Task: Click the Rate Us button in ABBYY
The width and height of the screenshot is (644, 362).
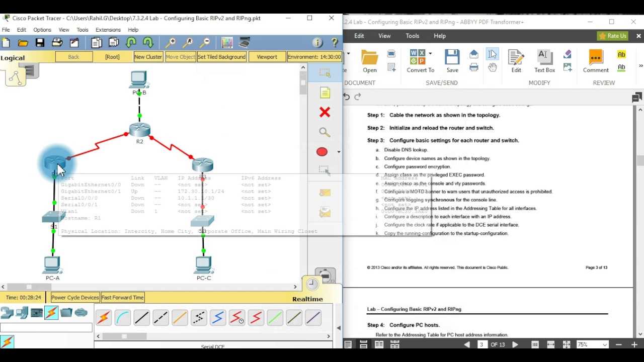Action: click(x=612, y=36)
